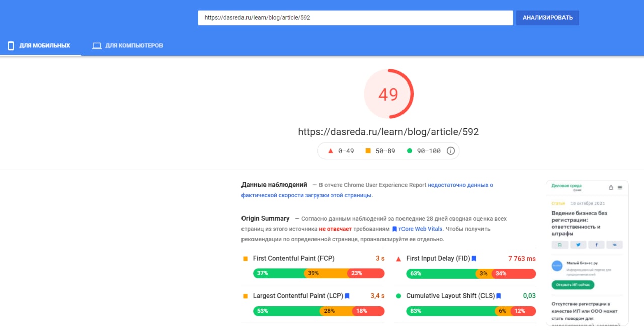Click the Core Web Vitals bookmark icon
The image size is (644, 334).
[x=394, y=229]
